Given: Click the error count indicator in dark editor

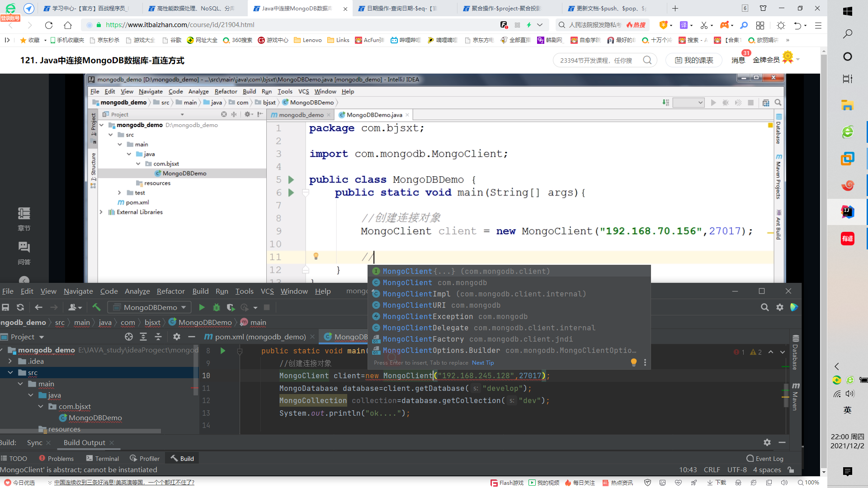Looking at the screenshot, I should 740,352.
